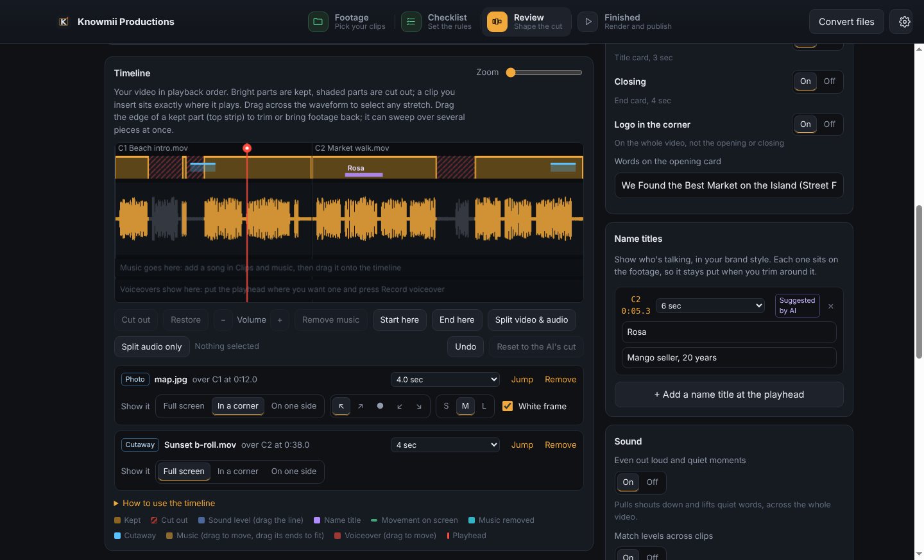Go to the Finished step
This screenshot has width=924, height=560.
coord(625,22)
